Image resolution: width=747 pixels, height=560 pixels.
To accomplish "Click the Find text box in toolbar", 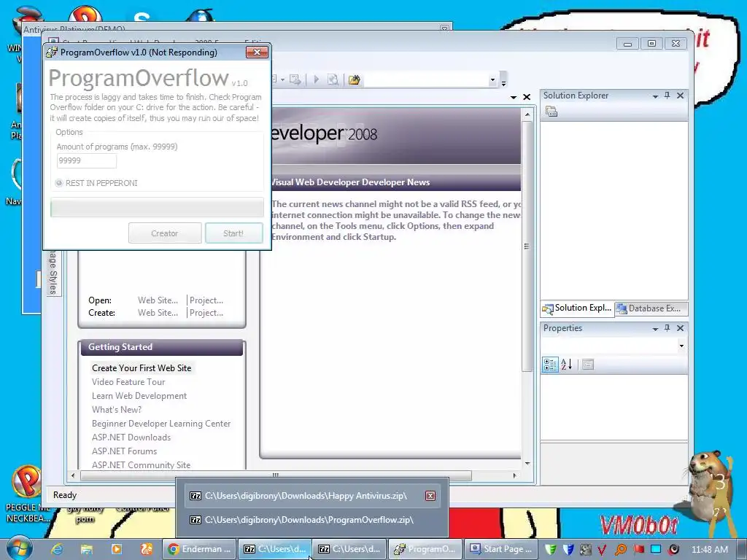I will pyautogui.click(x=425, y=80).
